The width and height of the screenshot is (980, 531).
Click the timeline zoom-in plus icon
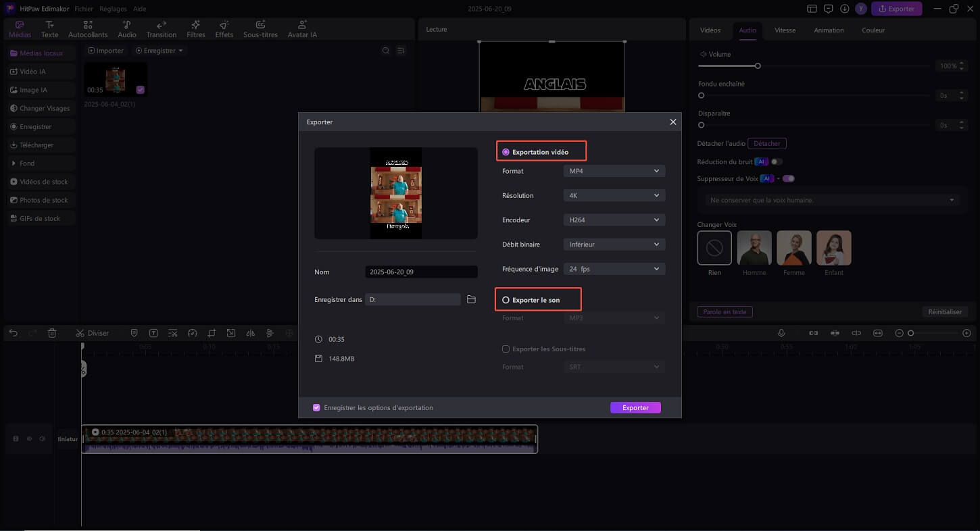pos(966,333)
